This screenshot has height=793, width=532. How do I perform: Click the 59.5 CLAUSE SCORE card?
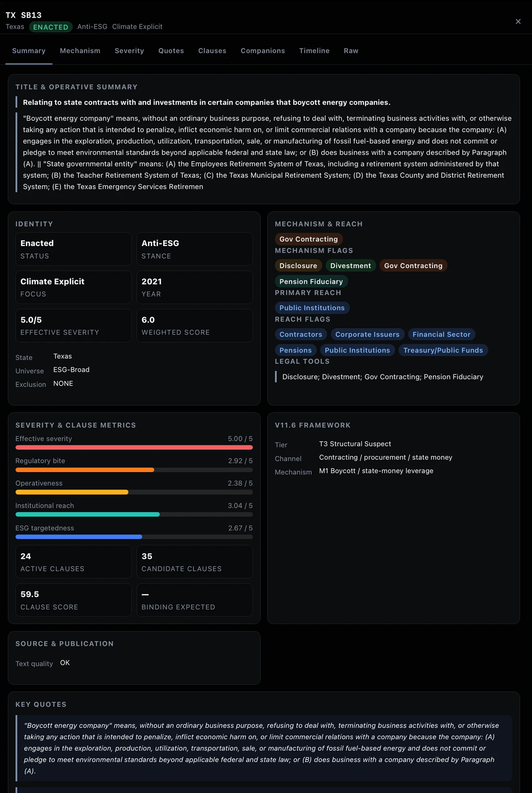point(74,600)
